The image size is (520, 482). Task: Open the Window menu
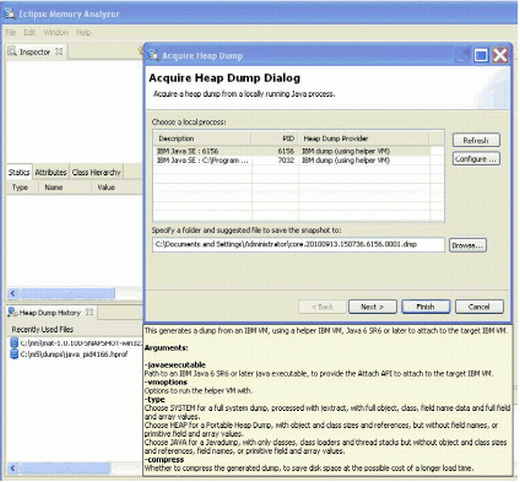56,32
